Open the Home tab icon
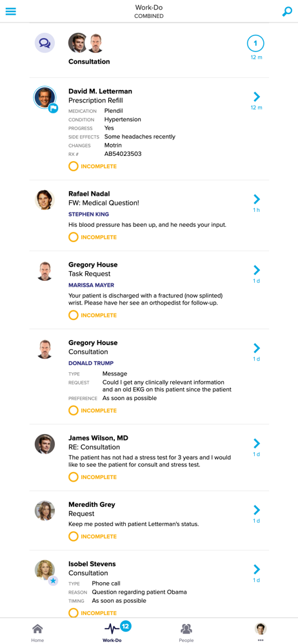Screen dimensions: 298x644 point(37,629)
